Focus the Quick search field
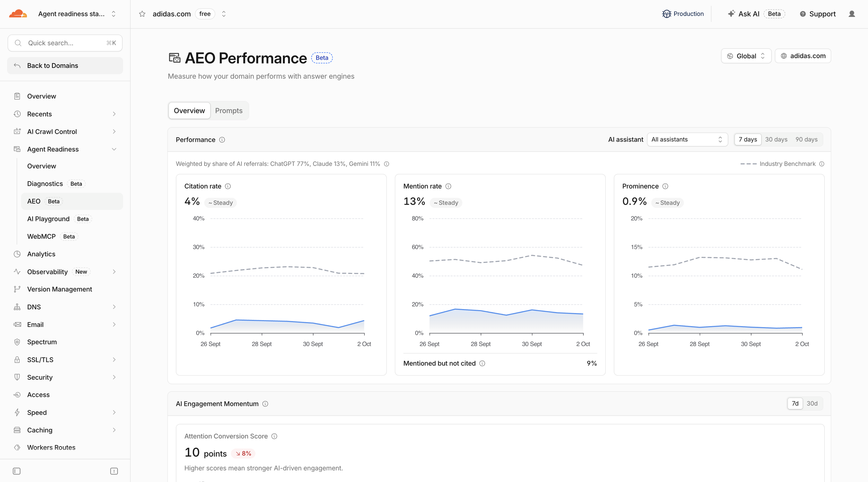868x482 pixels. 65,43
